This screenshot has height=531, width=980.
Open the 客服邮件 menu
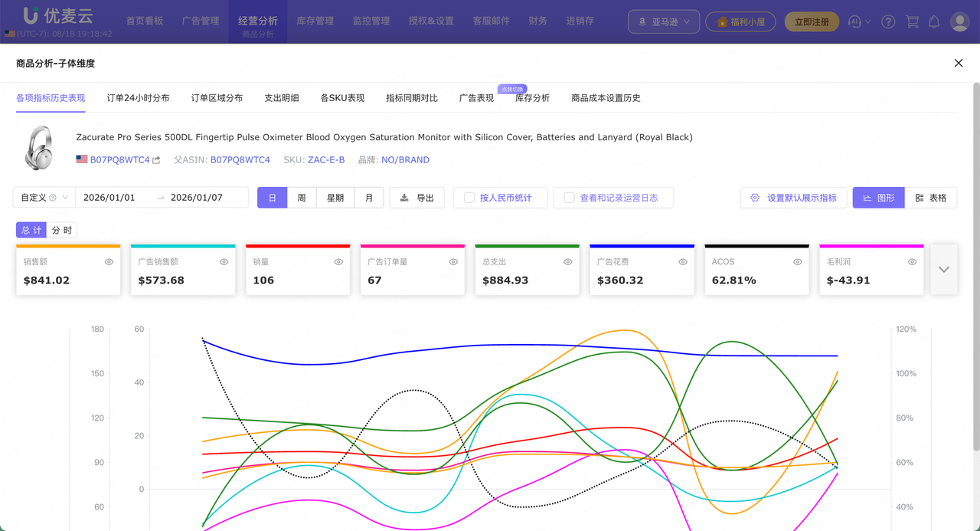tap(491, 21)
